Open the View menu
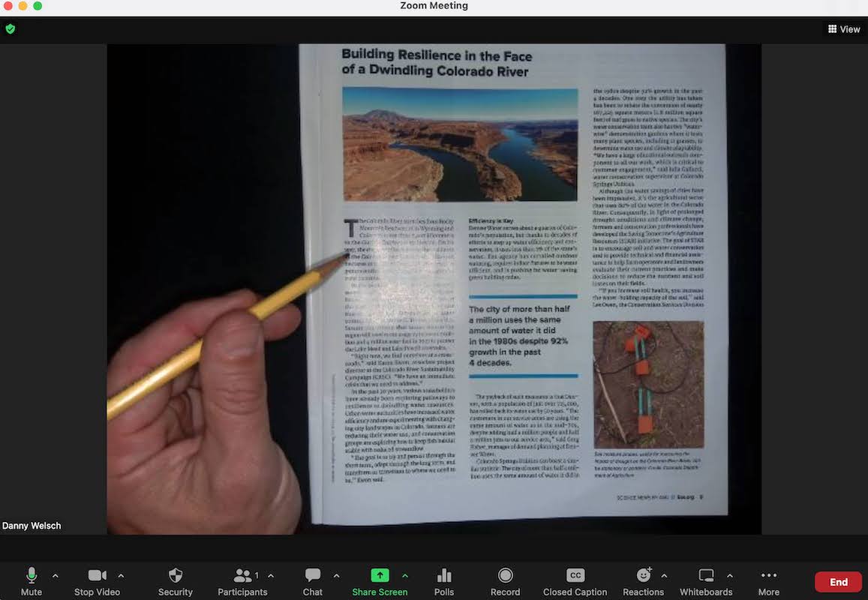This screenshot has width=868, height=600. coord(843,29)
